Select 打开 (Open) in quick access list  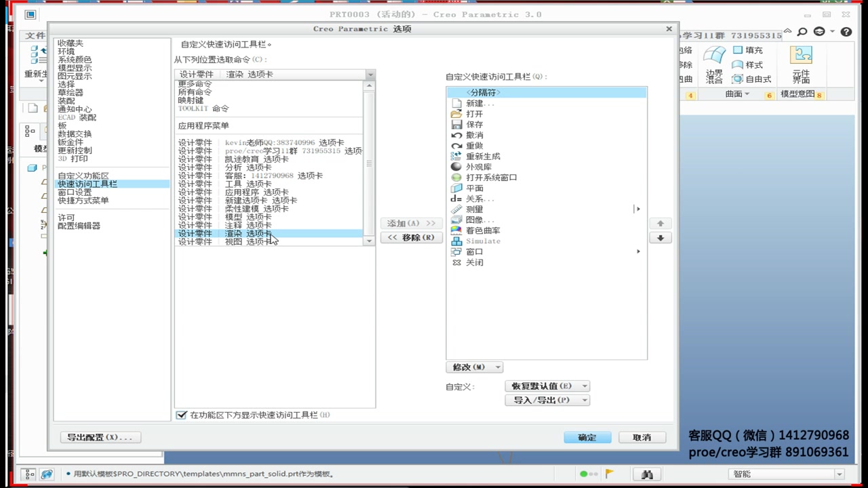click(547, 114)
